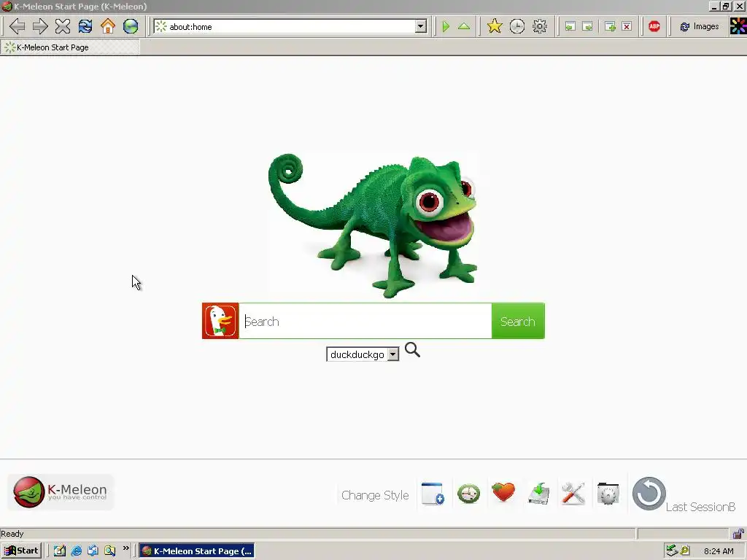
Task: Open the Home page icon
Action: (x=108, y=26)
